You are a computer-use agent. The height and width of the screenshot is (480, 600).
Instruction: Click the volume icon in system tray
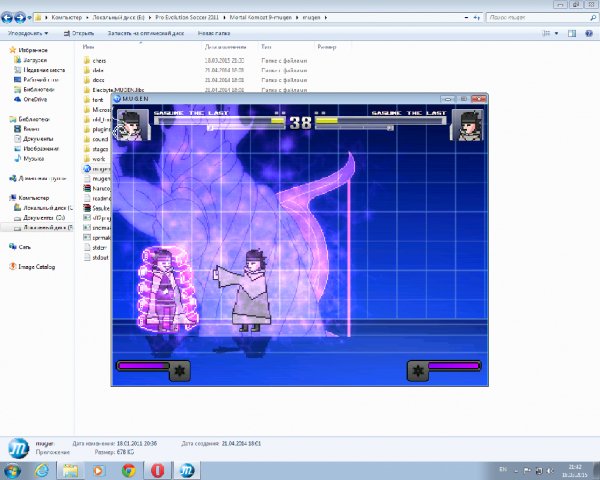[x=550, y=470]
